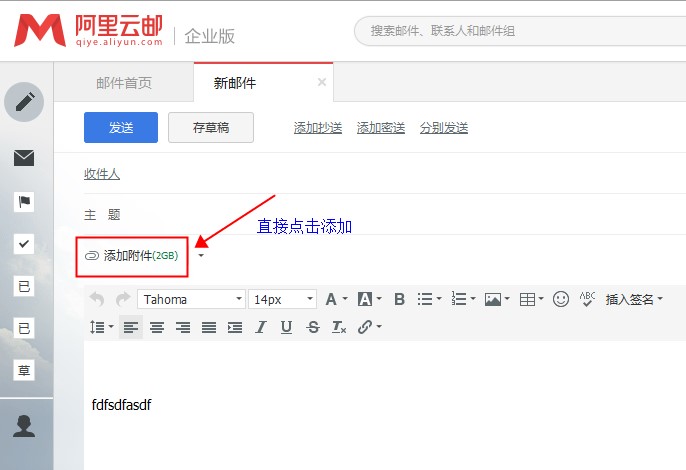Open the Tahoma font family dropdown

coord(192,299)
